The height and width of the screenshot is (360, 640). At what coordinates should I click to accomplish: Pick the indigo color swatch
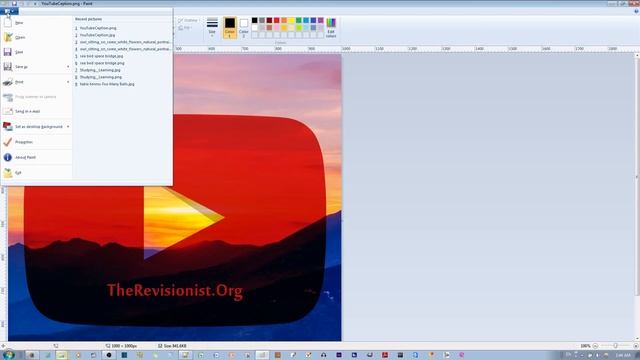313,20
